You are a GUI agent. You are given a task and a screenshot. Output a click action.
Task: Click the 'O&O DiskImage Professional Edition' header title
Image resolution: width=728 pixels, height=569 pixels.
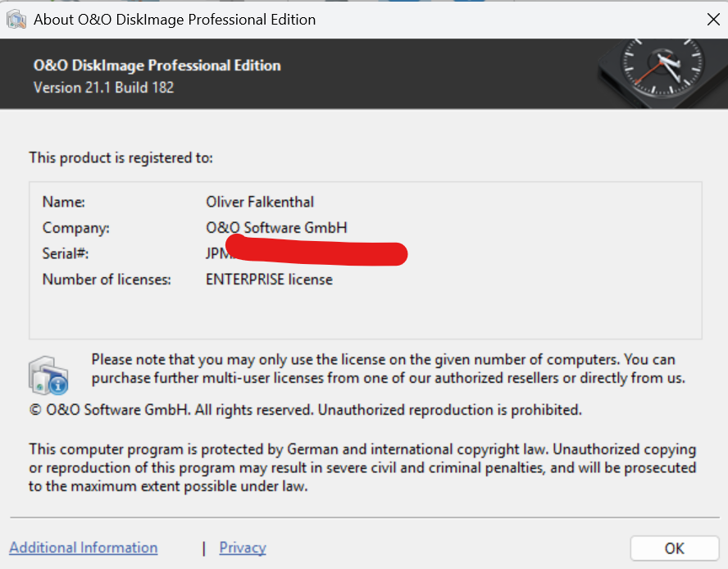157,66
